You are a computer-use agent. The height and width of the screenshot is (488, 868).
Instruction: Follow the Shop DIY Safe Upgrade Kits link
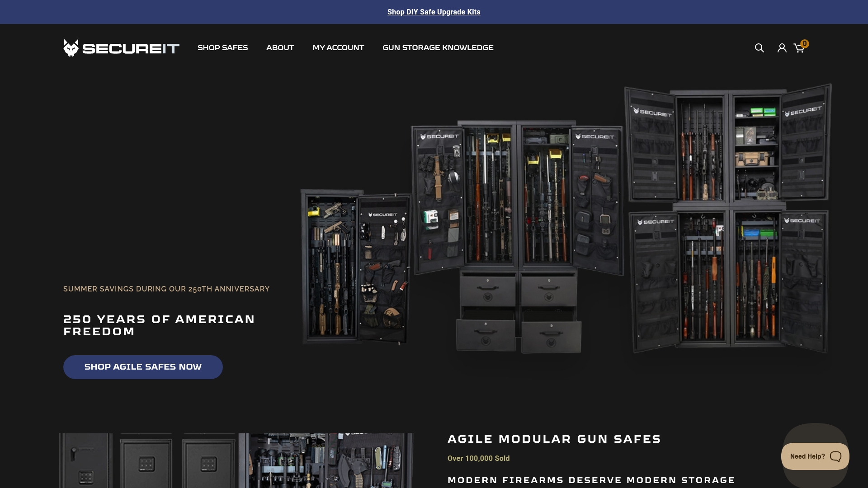(434, 12)
